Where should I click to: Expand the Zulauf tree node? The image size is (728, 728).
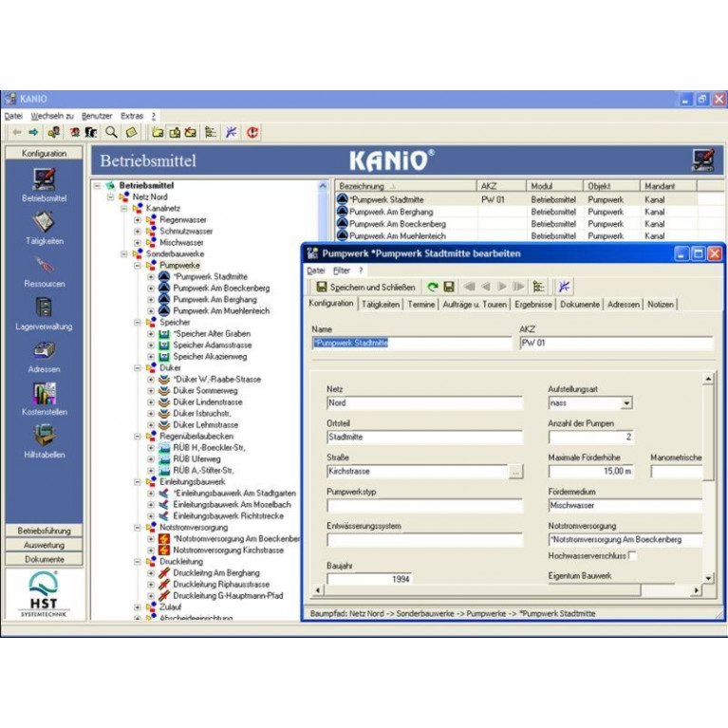[x=138, y=607]
